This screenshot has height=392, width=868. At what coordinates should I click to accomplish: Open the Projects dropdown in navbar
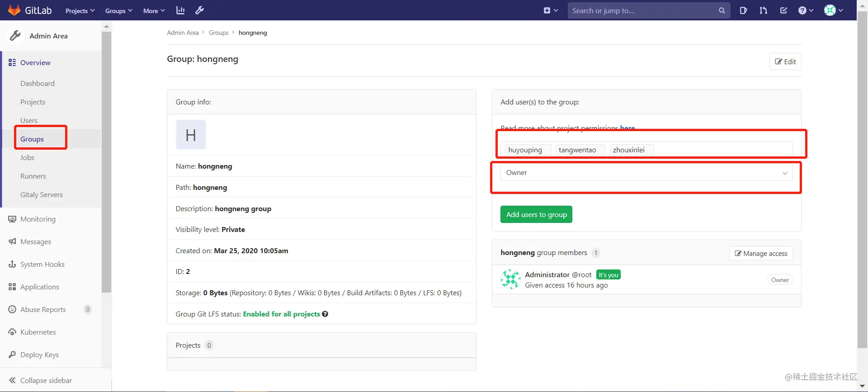[x=80, y=10]
